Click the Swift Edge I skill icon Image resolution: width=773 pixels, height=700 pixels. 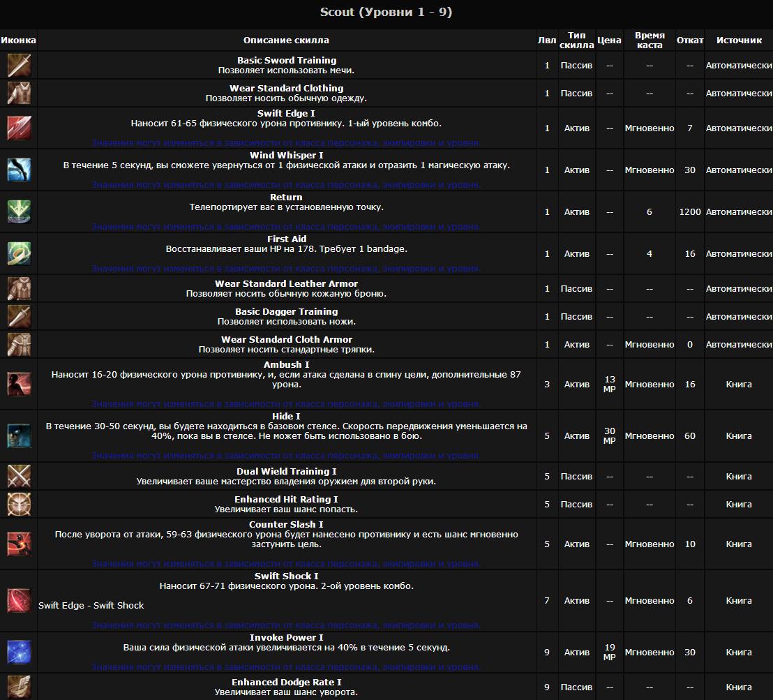point(19,128)
